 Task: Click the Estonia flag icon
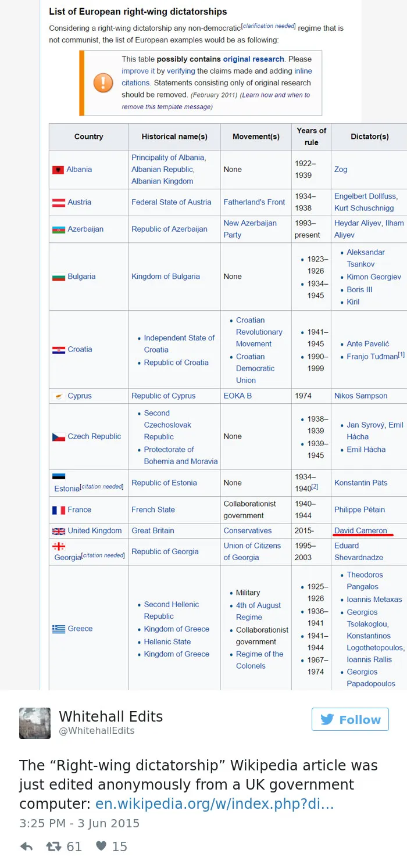coord(58,477)
